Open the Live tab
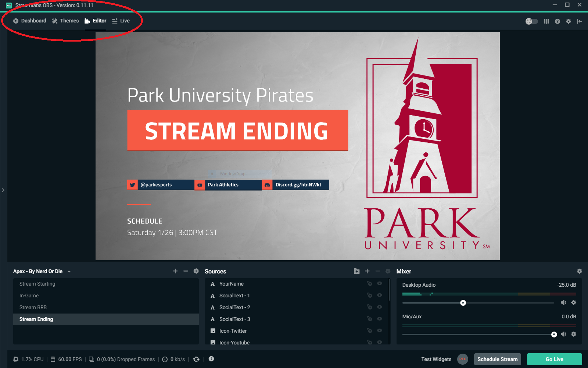Viewport: 588px width, 368px height. tap(121, 21)
